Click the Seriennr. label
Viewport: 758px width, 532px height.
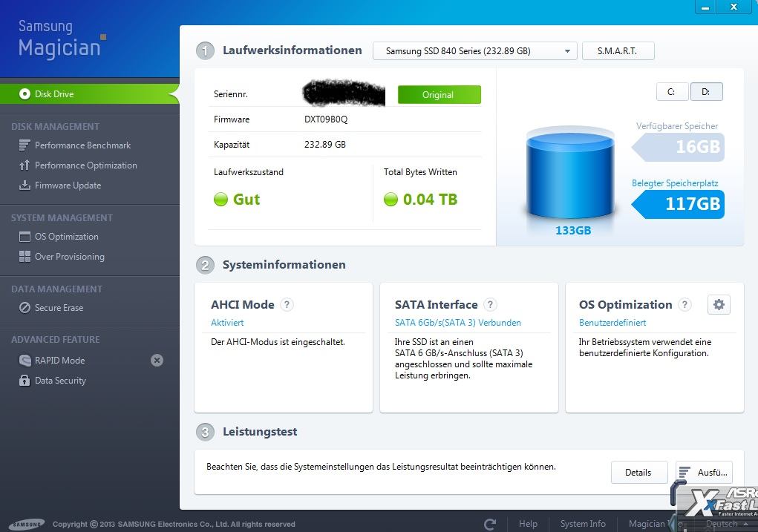[231, 94]
